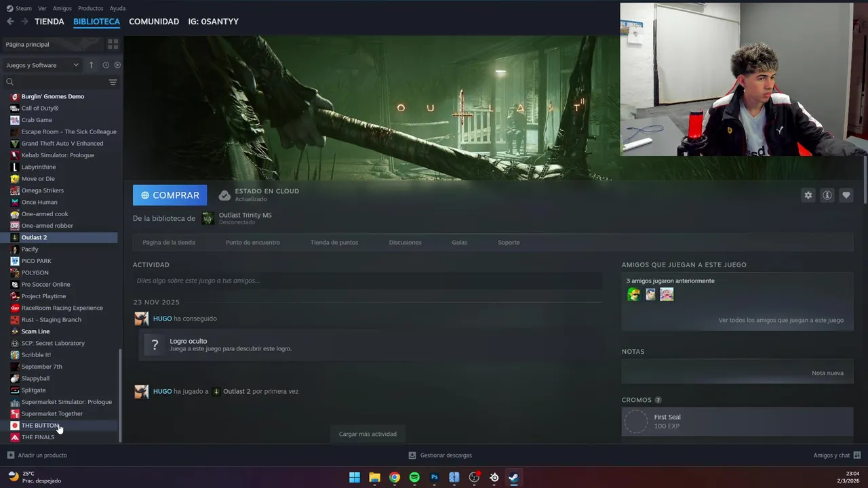Viewport: 868px width, 488px height.
Task: Open Chrome from taskbar
Action: (x=395, y=477)
